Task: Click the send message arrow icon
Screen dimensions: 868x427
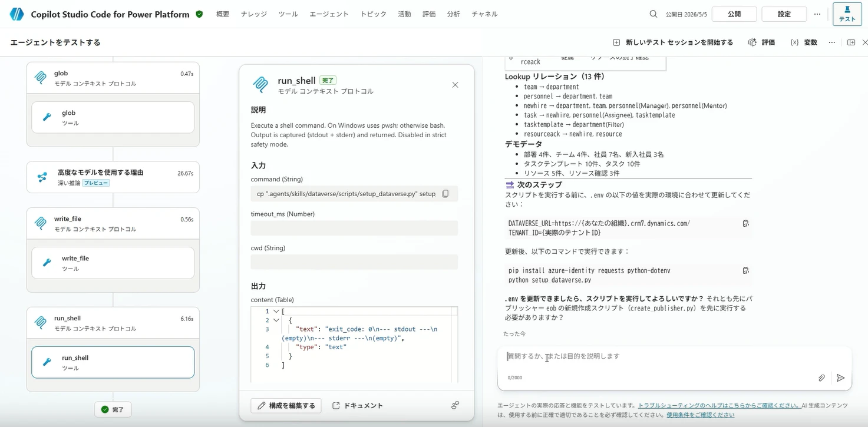Action: click(x=841, y=378)
